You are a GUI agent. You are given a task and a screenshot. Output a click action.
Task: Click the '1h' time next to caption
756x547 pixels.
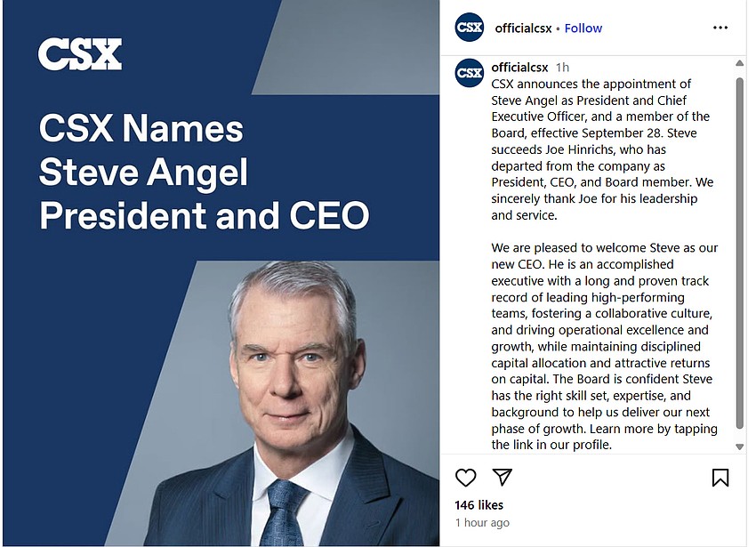point(562,68)
